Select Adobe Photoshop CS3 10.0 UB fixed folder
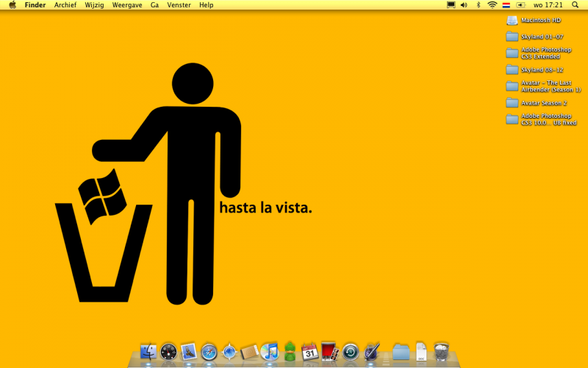The height and width of the screenshot is (368, 588). 541,119
